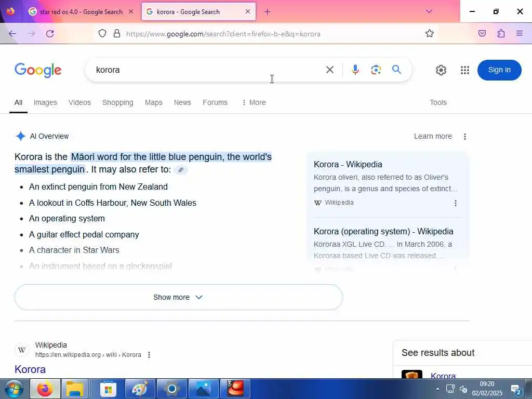Screen dimensions: 532x399
Task: Click 'An operating system' bullet text
Action: [67, 219]
